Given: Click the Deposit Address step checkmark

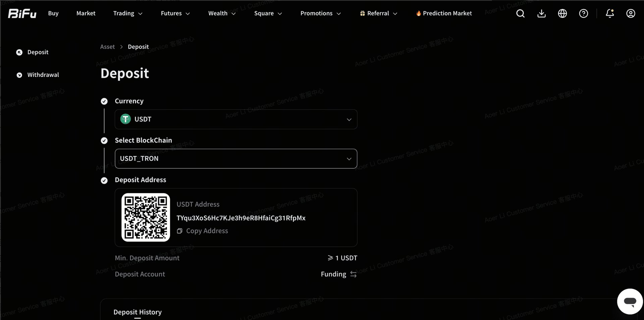Looking at the screenshot, I should [104, 180].
